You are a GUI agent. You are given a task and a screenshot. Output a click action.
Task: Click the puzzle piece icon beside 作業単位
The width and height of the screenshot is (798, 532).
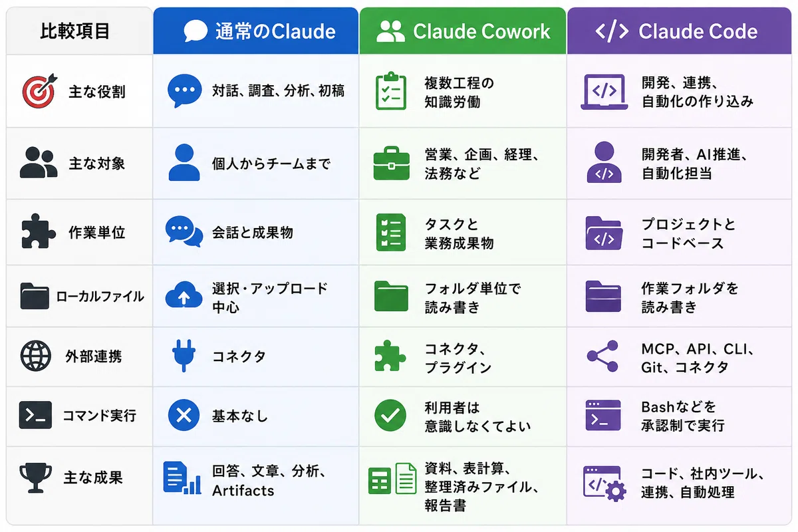point(39,233)
